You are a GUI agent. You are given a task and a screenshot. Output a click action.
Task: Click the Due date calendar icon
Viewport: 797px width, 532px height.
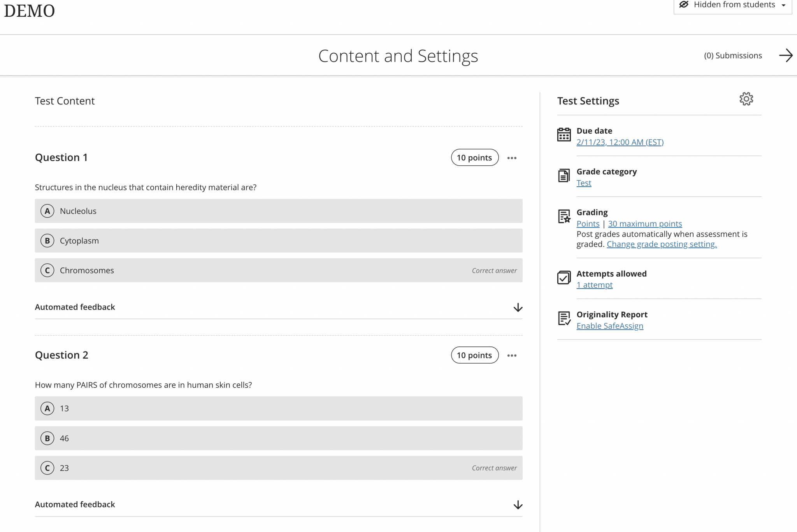[564, 135]
